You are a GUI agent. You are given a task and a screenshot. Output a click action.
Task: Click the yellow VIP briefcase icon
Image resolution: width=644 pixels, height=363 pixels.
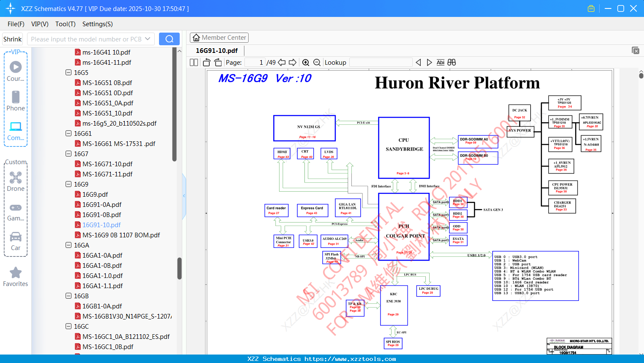click(591, 8)
